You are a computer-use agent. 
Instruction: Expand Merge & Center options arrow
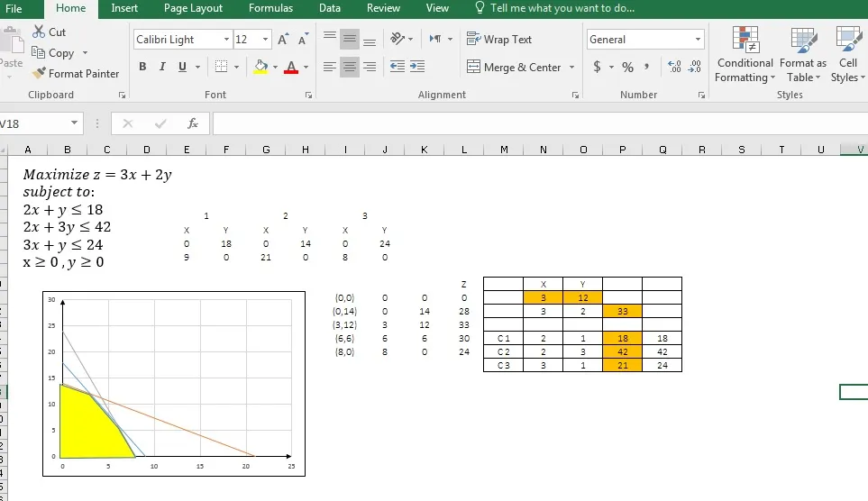coord(571,67)
